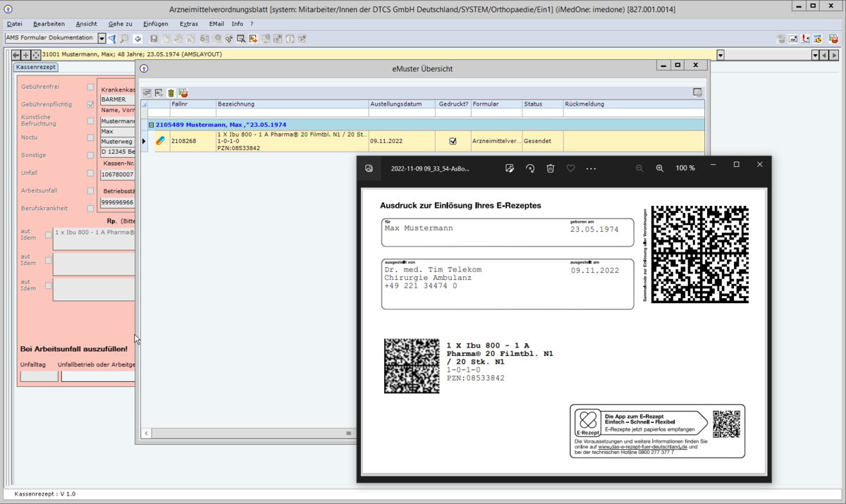Toggle the Unfall checkbox
Screen dimensions: 846x504
point(90,173)
